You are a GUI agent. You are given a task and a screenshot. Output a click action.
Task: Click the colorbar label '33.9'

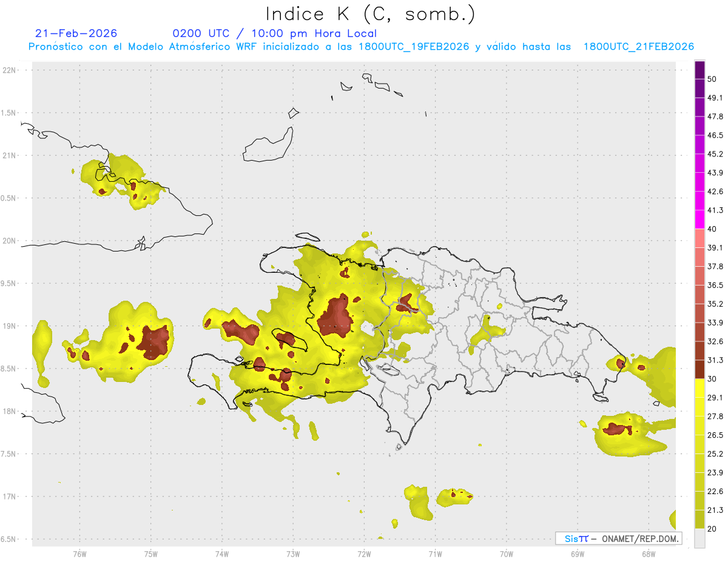715,323
